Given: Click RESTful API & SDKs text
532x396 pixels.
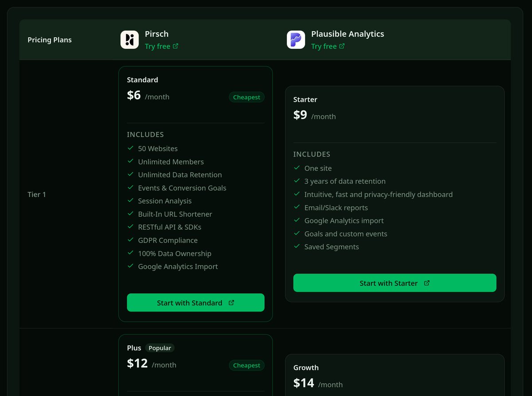Looking at the screenshot, I should pos(169,227).
